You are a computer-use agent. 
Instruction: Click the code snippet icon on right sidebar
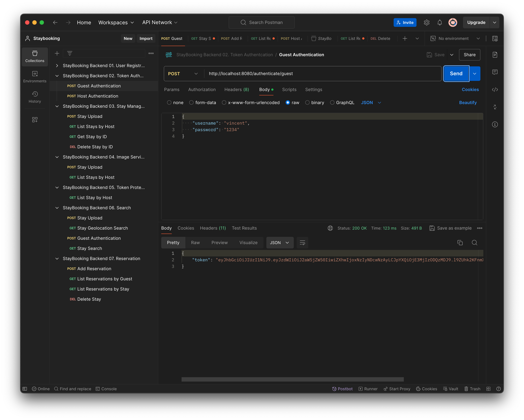point(495,90)
